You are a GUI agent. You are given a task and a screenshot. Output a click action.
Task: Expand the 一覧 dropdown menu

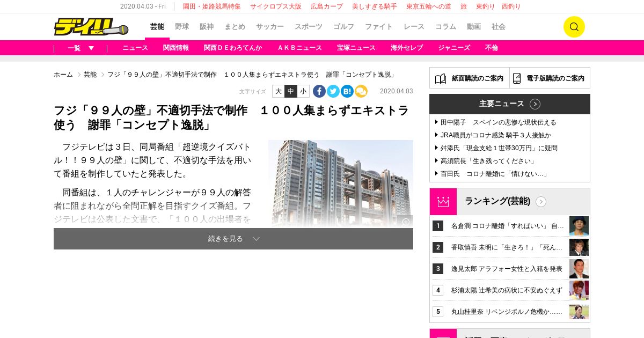pyautogui.click(x=80, y=48)
